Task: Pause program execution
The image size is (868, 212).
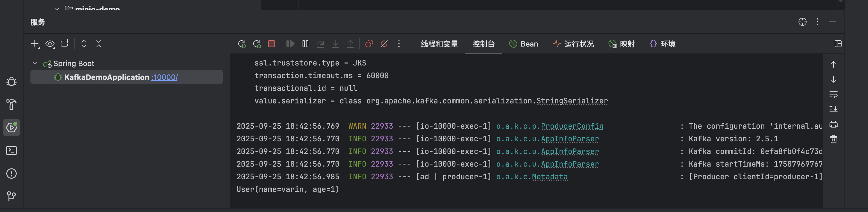Action: click(305, 44)
